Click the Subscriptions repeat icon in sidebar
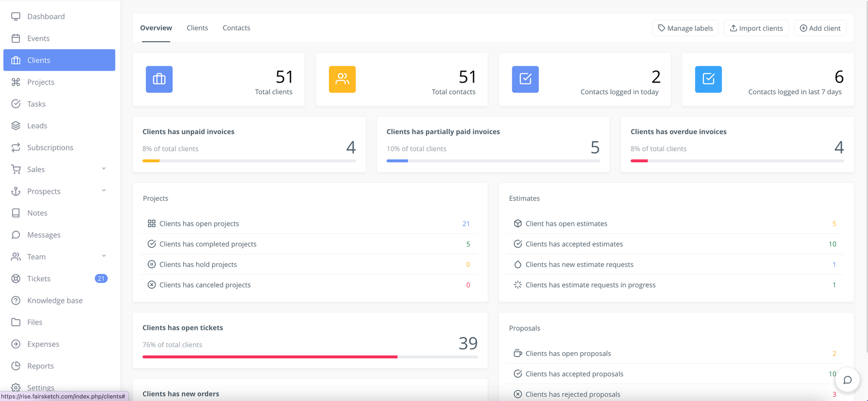This screenshot has width=868, height=401. [x=16, y=148]
